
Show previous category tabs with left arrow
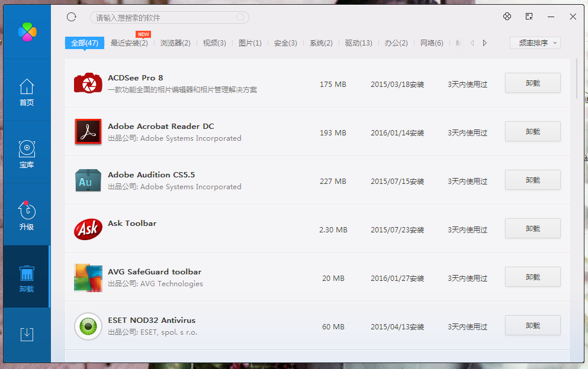tap(472, 43)
